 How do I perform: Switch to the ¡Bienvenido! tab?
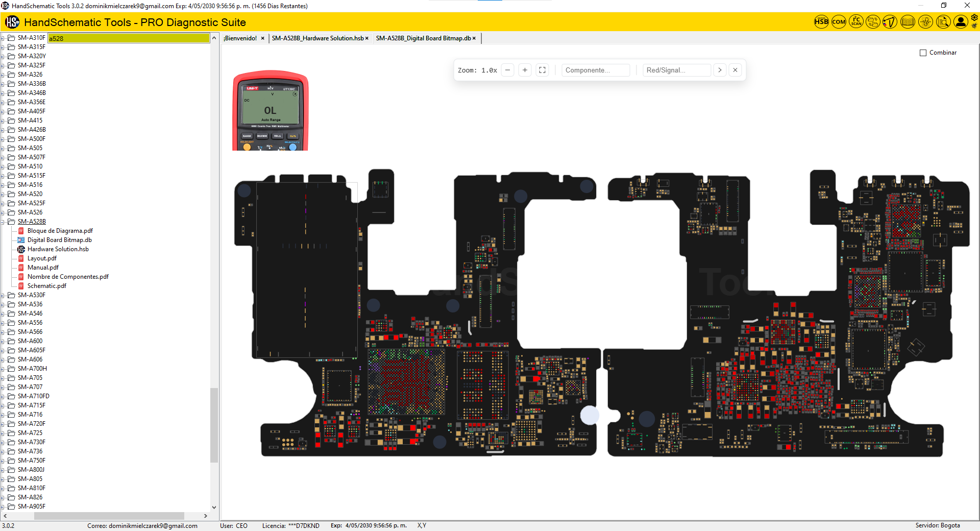coord(240,38)
